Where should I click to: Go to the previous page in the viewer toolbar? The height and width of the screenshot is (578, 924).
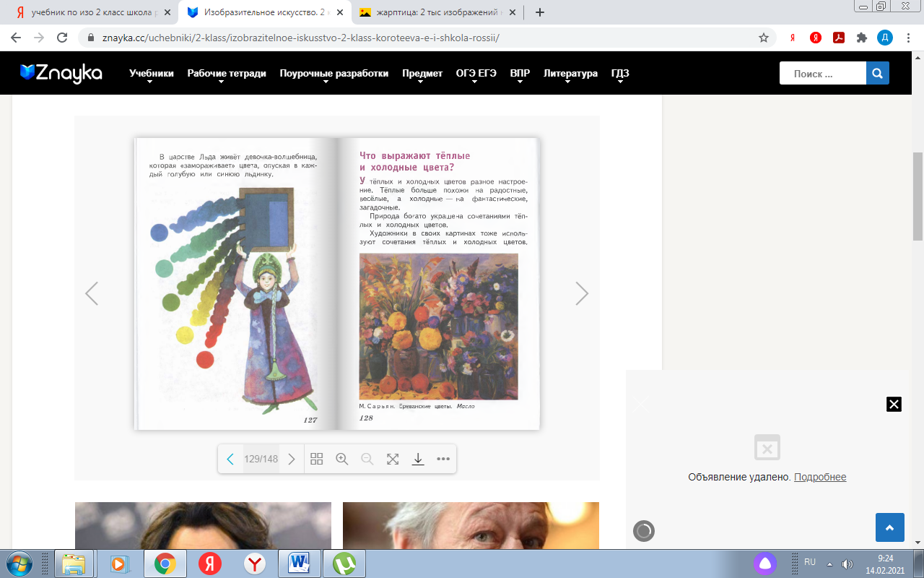[x=230, y=459]
